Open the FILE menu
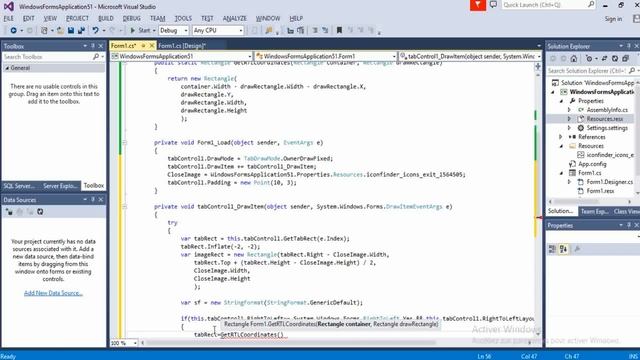640x360 pixels. [9, 18]
